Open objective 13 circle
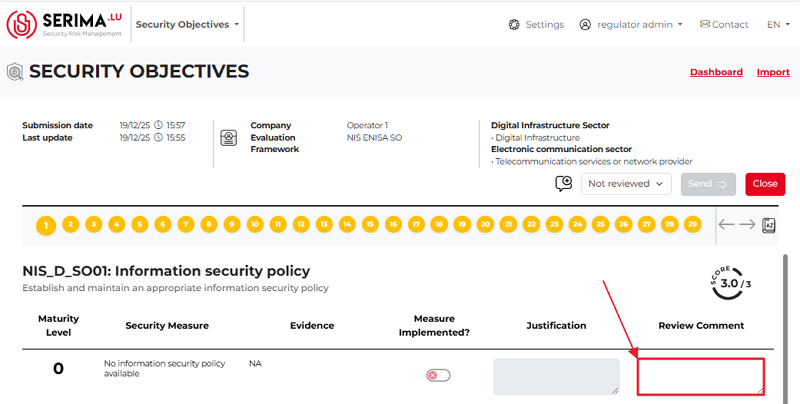The image size is (800, 404). click(x=324, y=224)
